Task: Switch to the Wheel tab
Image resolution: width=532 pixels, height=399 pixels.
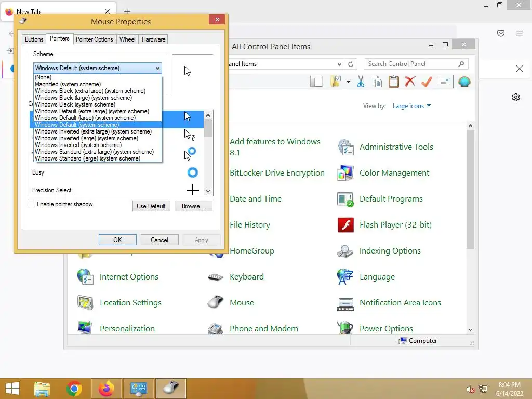Action: coord(127,39)
